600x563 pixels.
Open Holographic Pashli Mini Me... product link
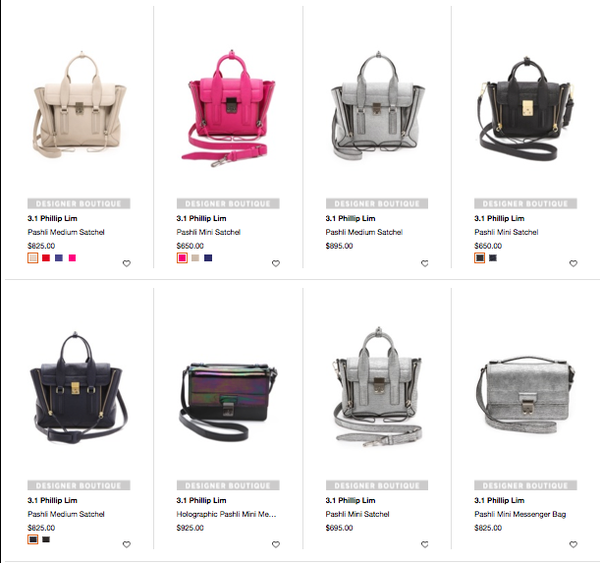[x=226, y=514]
